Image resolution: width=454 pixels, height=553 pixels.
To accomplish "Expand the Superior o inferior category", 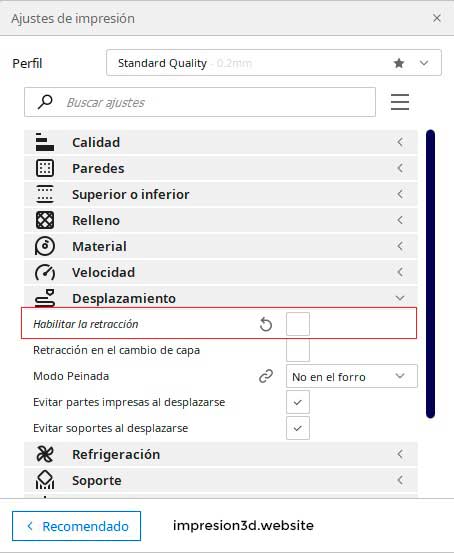I will [220, 194].
